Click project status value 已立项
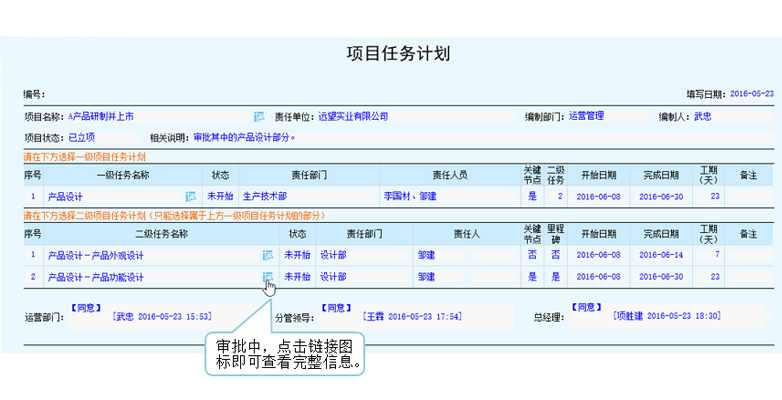The image size is (782, 400). [x=82, y=137]
